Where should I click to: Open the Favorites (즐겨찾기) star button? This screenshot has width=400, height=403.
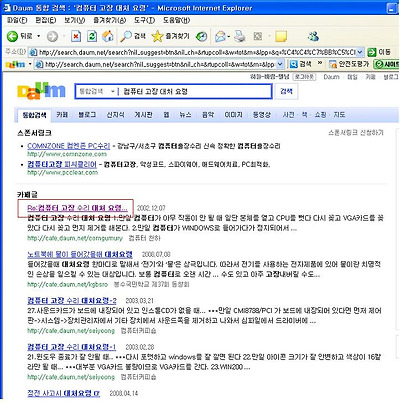click(170, 36)
